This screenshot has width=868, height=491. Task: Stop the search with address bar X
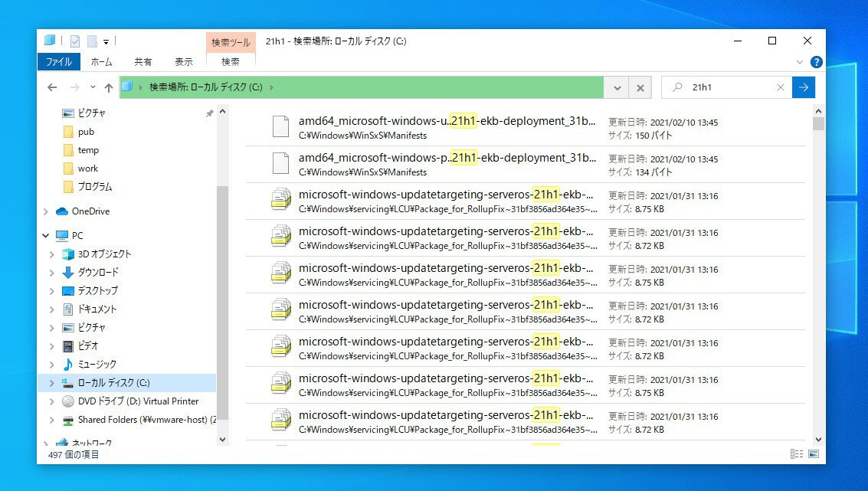[640, 87]
